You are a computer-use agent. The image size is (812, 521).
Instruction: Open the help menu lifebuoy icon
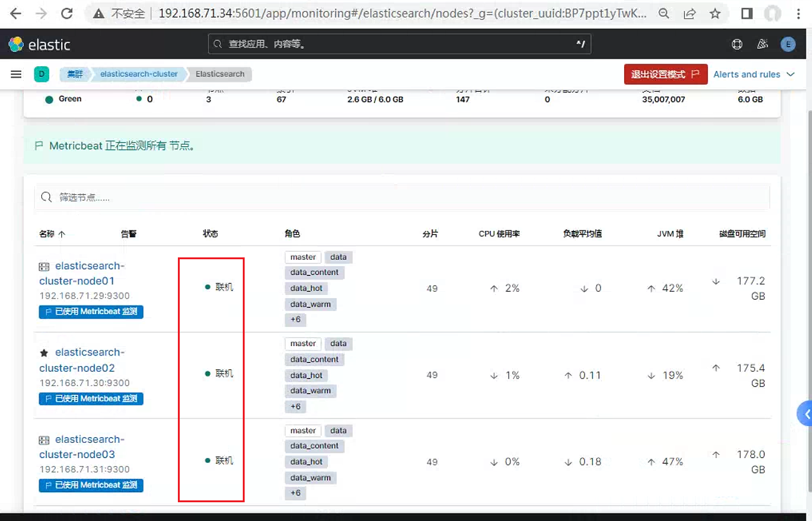pyautogui.click(x=737, y=44)
